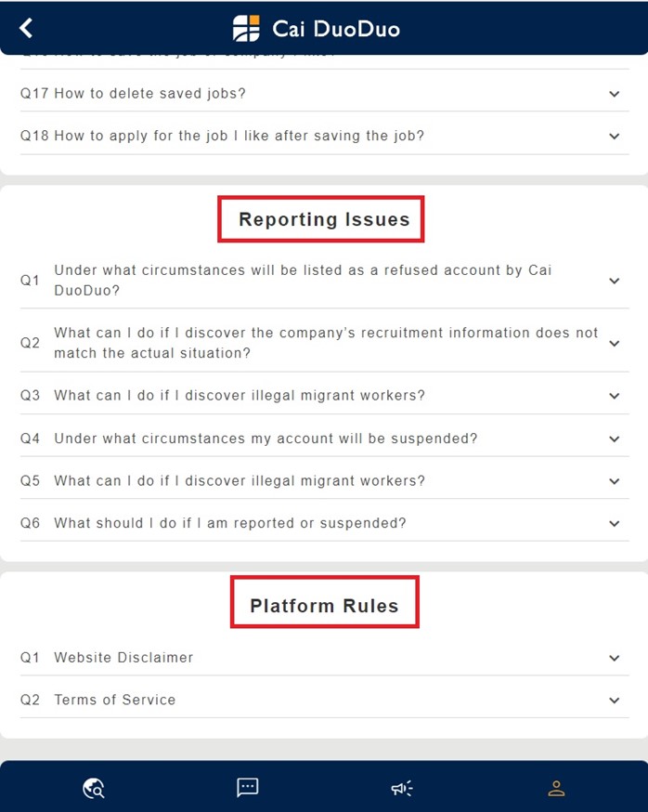Expand chevron for "reported or suspended" question
The height and width of the screenshot is (812, 648).
[x=614, y=524]
